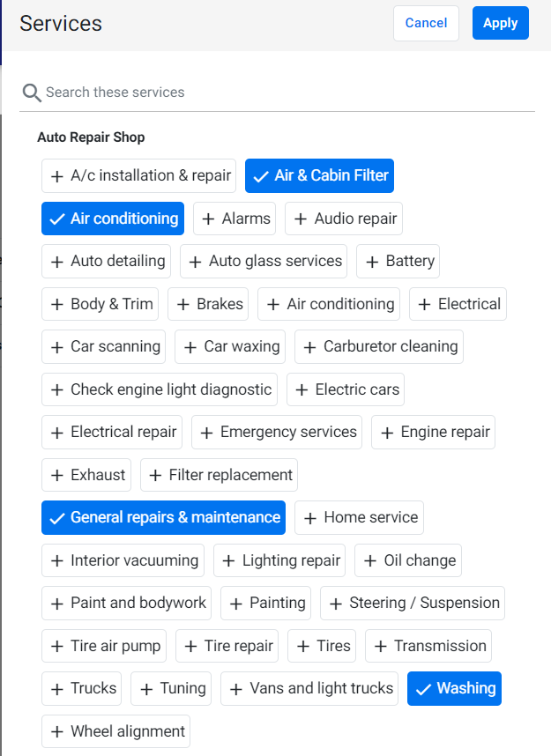Image resolution: width=551 pixels, height=756 pixels.
Task: Click plus icon on Oil change
Action: click(370, 560)
